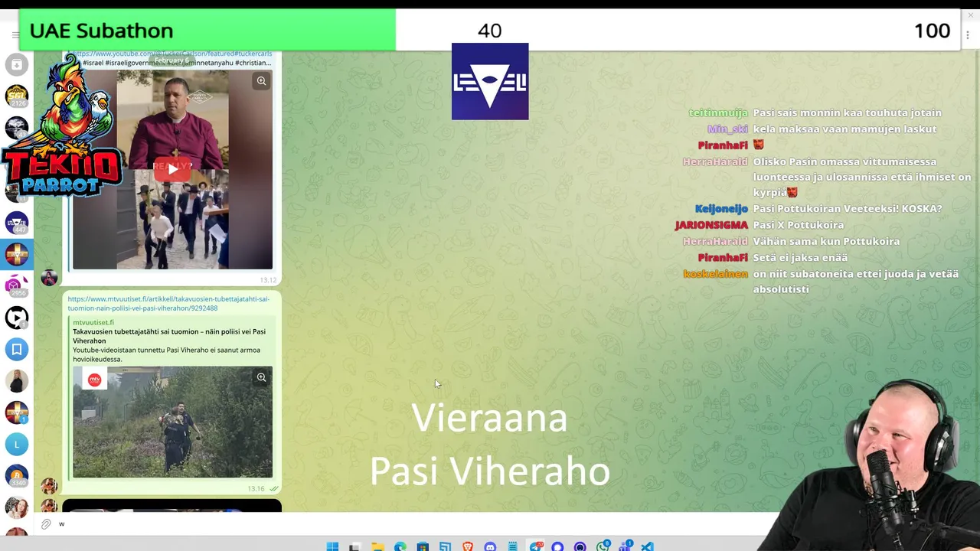Open the MTV police arrest thumbnail
The width and height of the screenshot is (980, 551).
(172, 422)
